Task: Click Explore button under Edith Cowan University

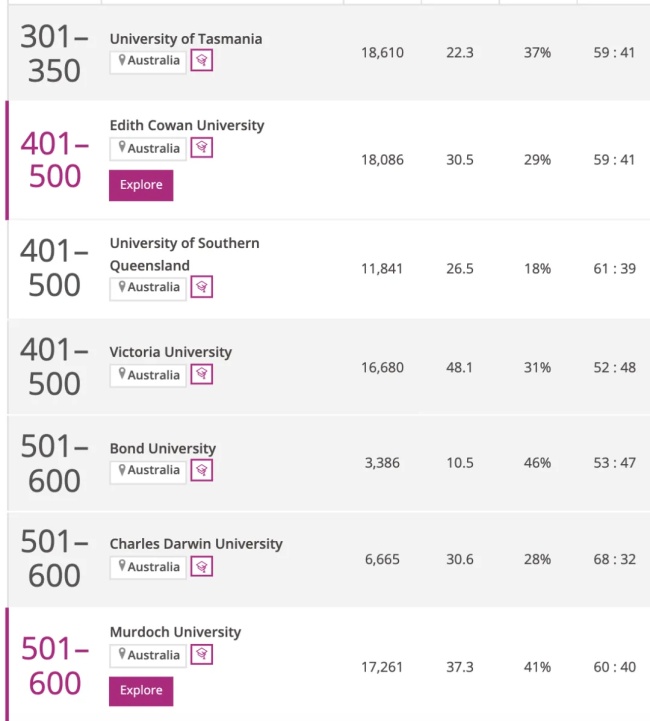Action: click(141, 185)
